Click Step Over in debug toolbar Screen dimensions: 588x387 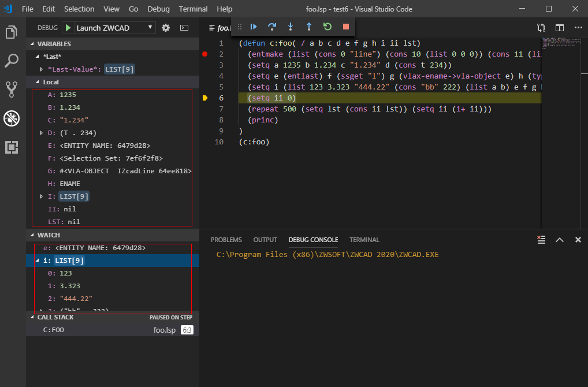pyautogui.click(x=272, y=27)
